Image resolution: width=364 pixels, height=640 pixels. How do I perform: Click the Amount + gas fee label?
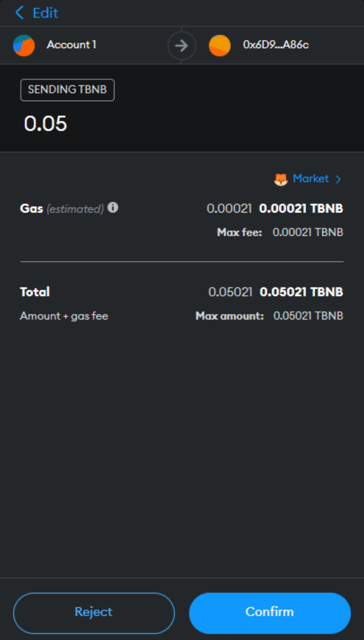64,316
